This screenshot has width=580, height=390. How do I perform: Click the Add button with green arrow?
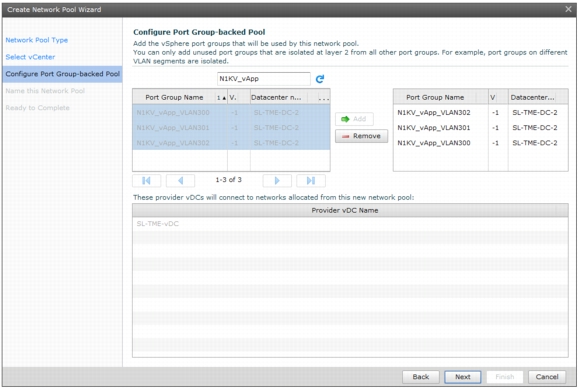(354, 119)
